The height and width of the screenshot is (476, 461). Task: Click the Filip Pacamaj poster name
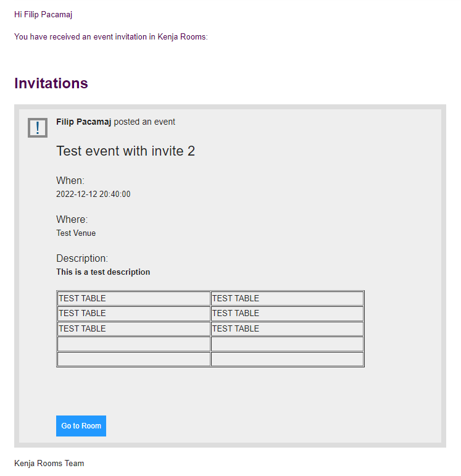[84, 122]
